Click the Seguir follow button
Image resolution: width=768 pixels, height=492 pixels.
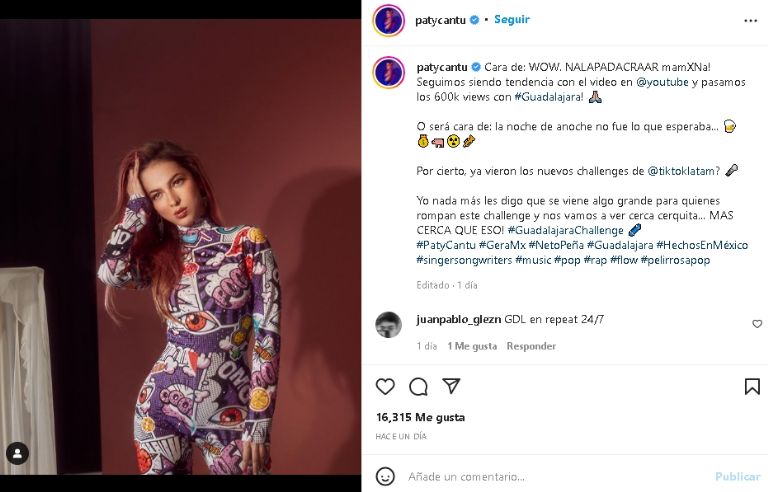click(512, 20)
